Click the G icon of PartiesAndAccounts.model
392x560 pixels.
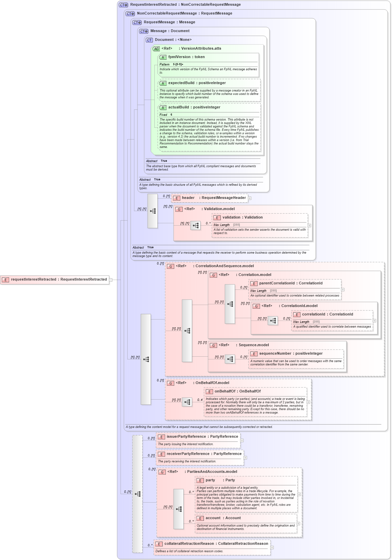click(x=162, y=472)
